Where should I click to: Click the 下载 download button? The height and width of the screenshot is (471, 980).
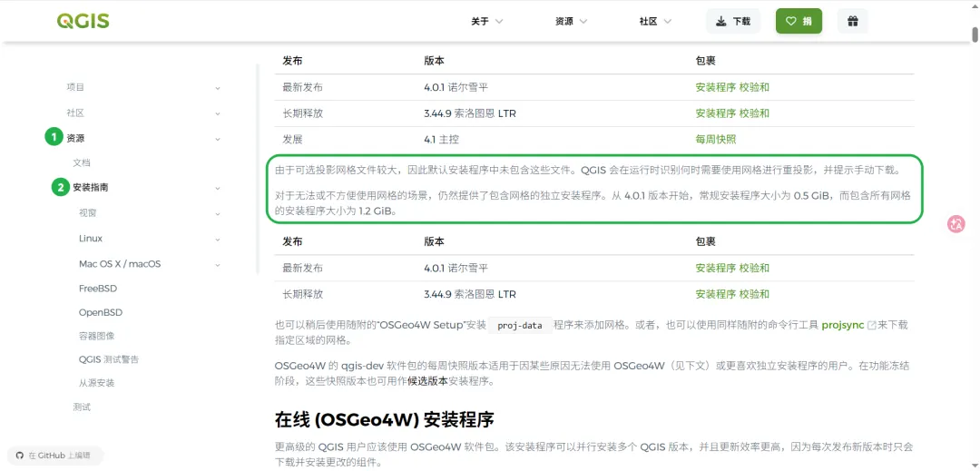[733, 21]
